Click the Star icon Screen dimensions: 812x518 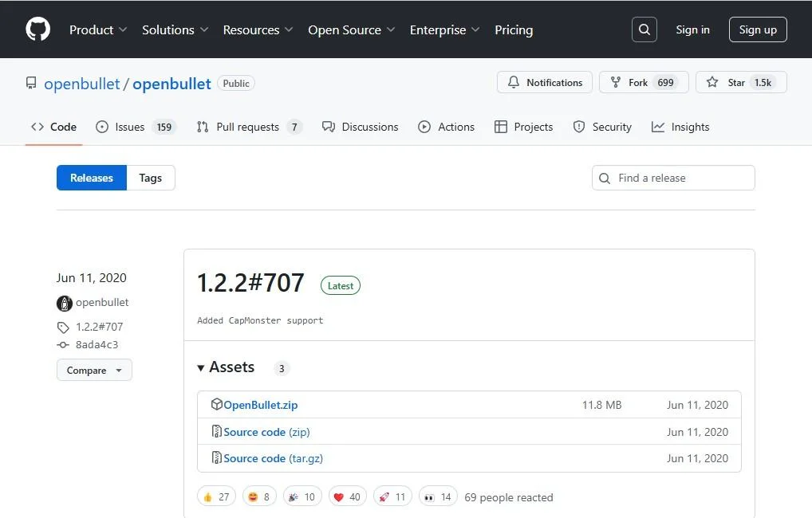(712, 82)
